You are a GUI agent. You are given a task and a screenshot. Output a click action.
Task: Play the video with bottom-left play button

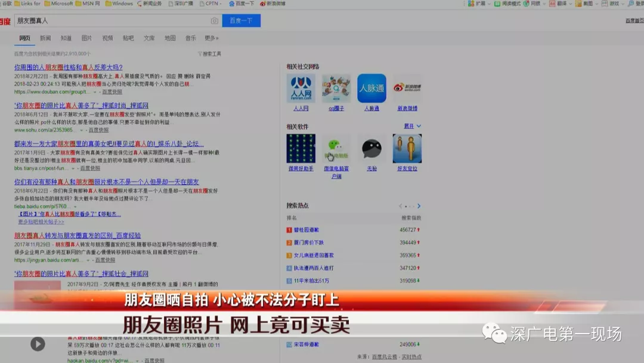(x=38, y=344)
